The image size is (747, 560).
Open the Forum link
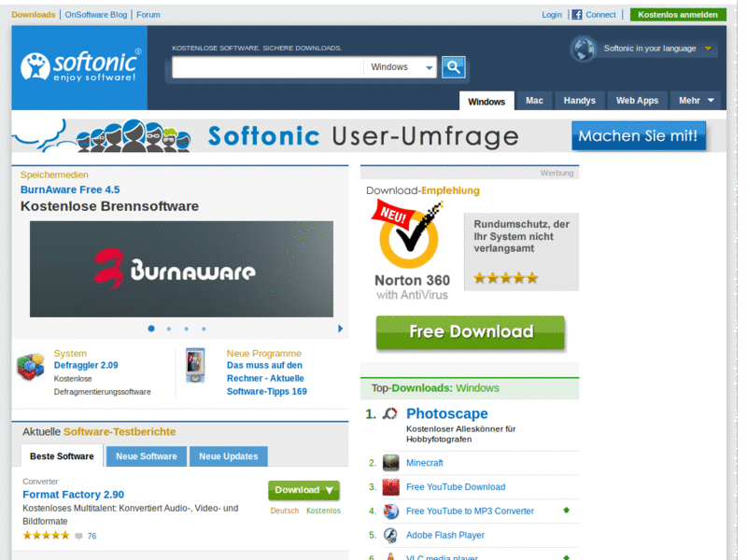(148, 15)
